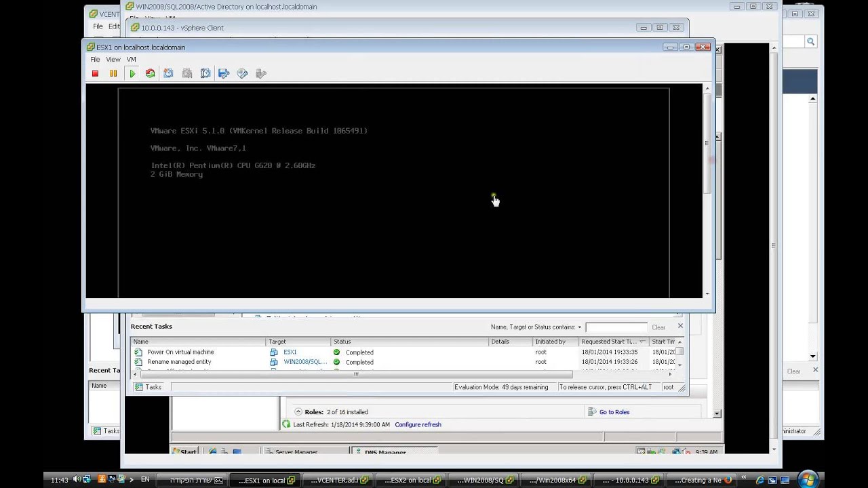This screenshot has width=868, height=488.
Task: Switch to VCENTER.ad taskbar button
Action: pyautogui.click(x=339, y=480)
